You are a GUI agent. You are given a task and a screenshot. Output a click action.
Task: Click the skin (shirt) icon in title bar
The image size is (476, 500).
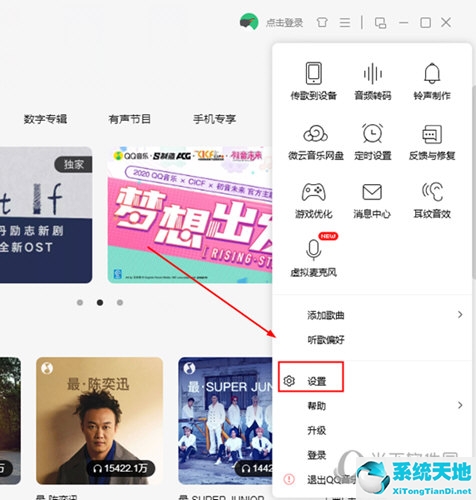pos(322,23)
